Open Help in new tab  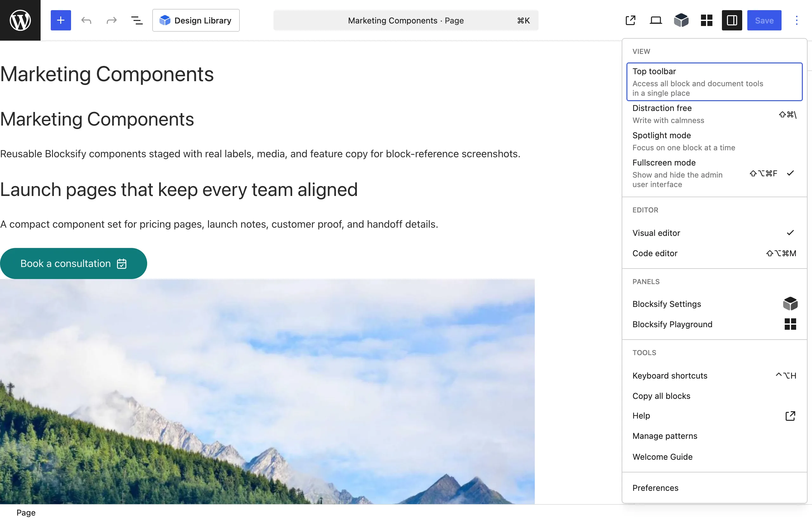(714, 416)
